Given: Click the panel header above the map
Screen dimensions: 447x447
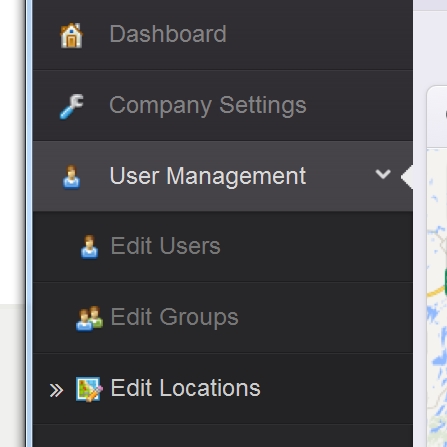Looking at the screenshot, I should [437, 117].
